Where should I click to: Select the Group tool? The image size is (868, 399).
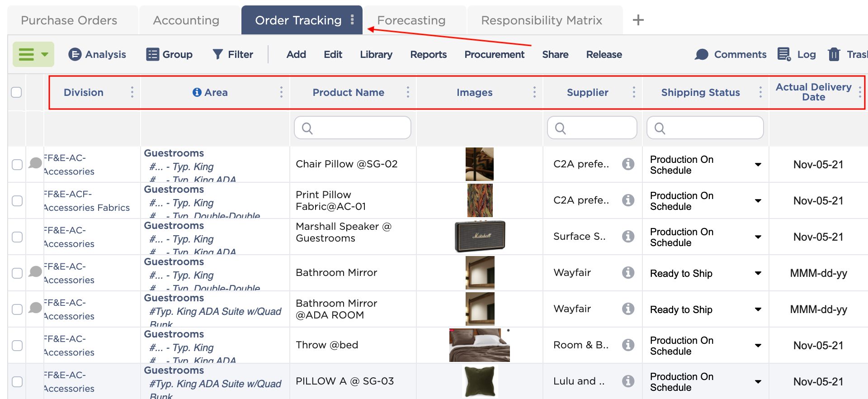point(169,54)
